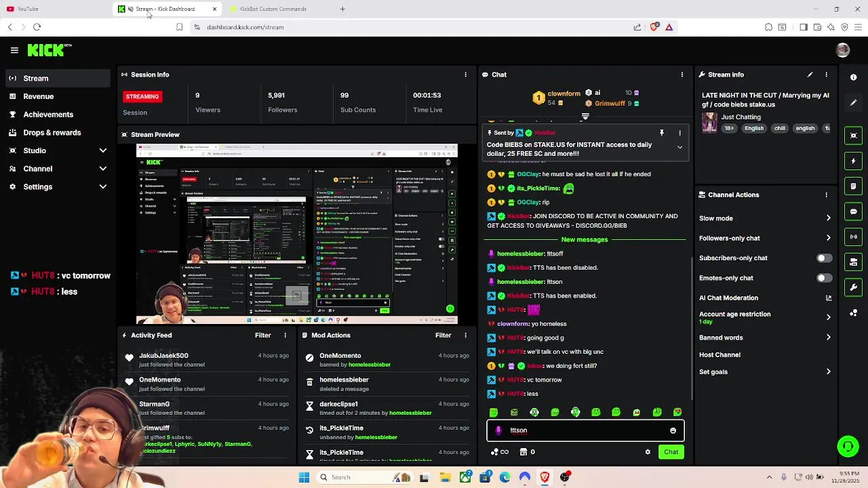
Task: Click the info icon in right sidebar
Action: click(x=854, y=77)
